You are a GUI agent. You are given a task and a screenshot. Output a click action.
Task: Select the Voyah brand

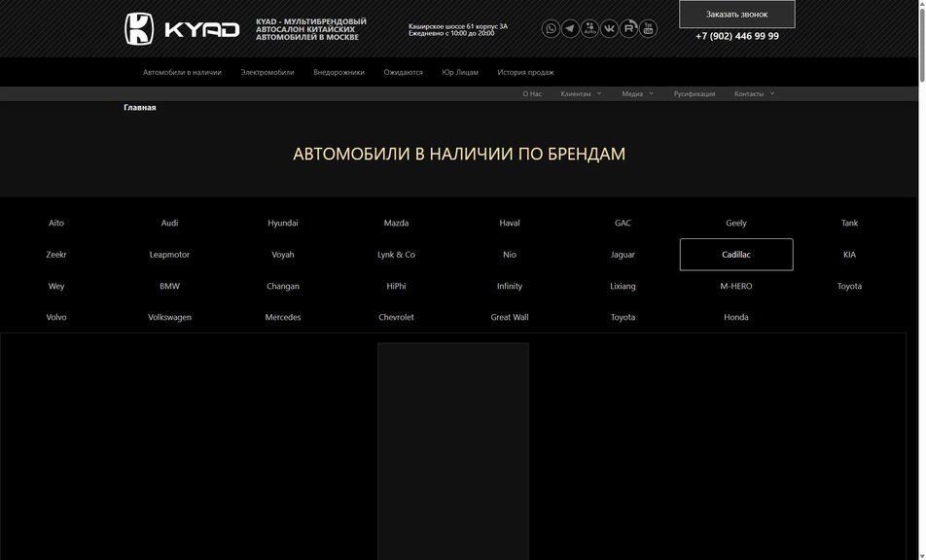click(283, 255)
